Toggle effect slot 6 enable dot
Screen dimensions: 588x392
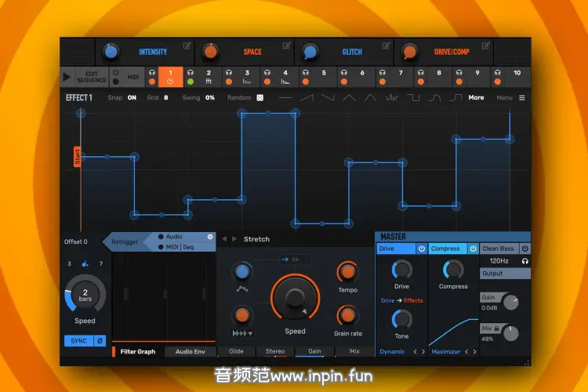point(344,82)
